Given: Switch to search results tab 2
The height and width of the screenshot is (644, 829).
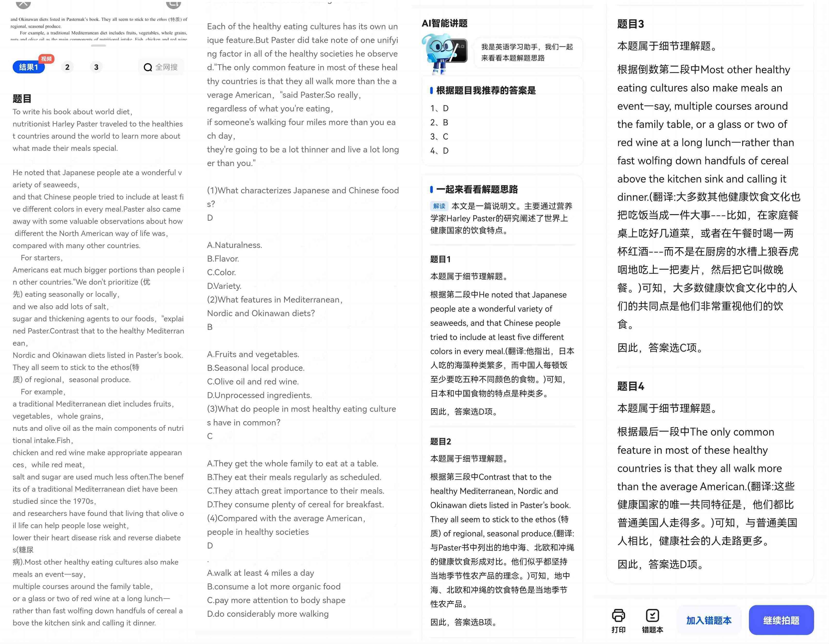Looking at the screenshot, I should pos(67,67).
